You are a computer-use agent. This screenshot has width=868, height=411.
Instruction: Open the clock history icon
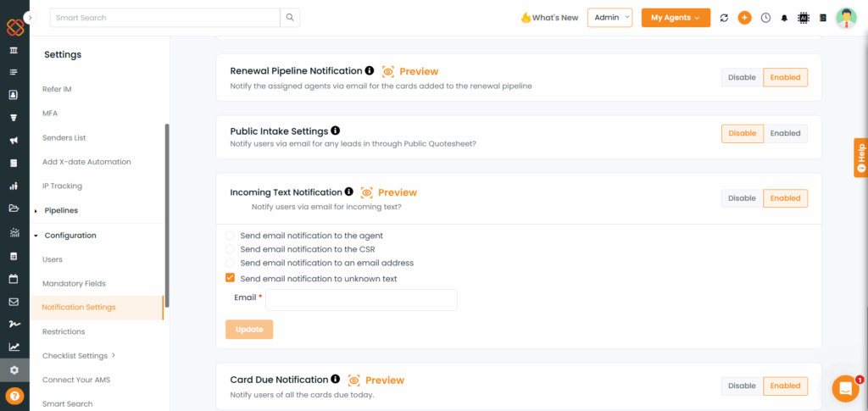pyautogui.click(x=765, y=18)
